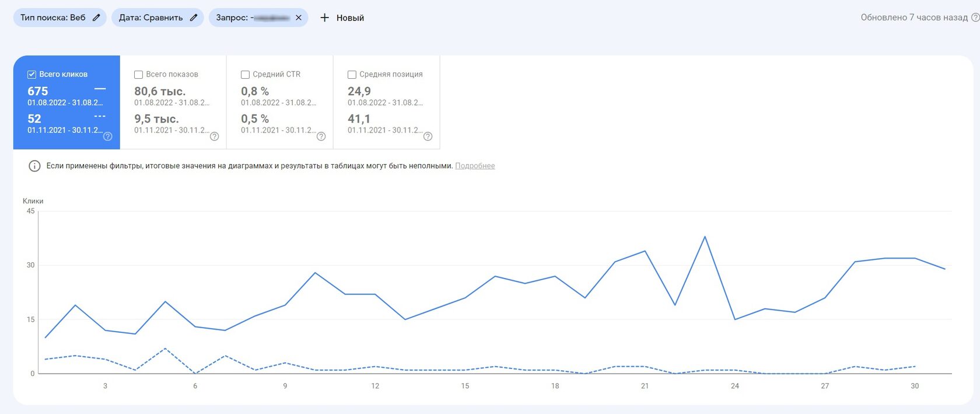The width and height of the screenshot is (980, 414).
Task: Click the highest peak on clicks chart
Action: (705, 237)
